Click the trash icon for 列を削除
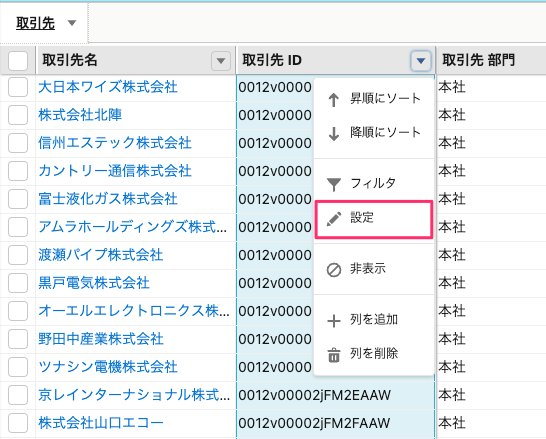Viewport: 546px width, 439px height. tap(334, 355)
